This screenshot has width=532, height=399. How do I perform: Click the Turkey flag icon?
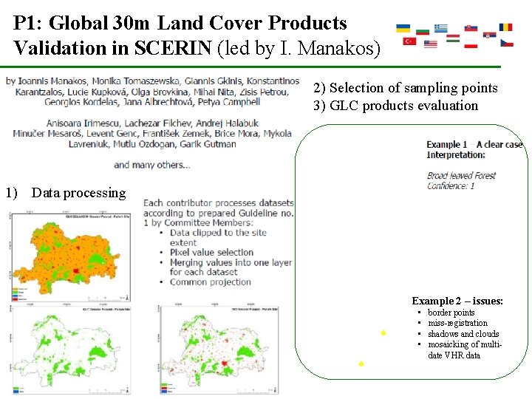(x=409, y=41)
